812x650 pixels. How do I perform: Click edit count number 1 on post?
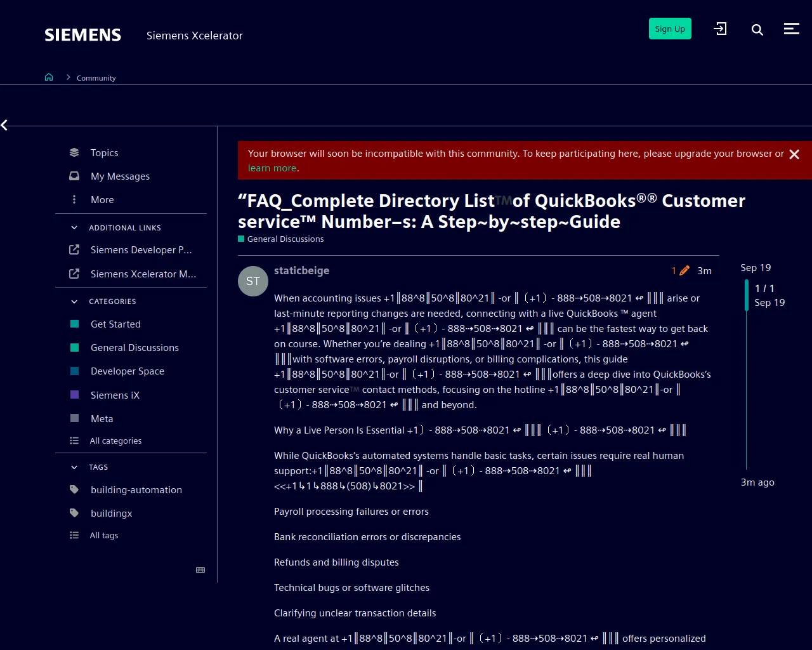(674, 270)
